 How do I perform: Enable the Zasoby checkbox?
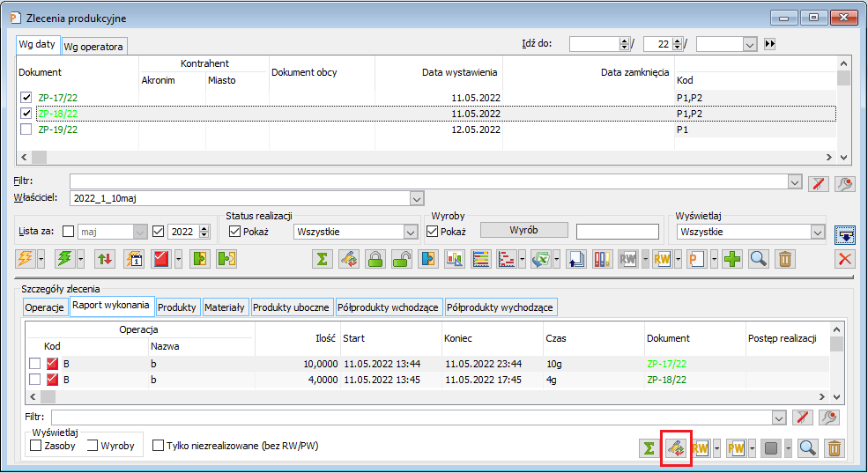(x=36, y=446)
